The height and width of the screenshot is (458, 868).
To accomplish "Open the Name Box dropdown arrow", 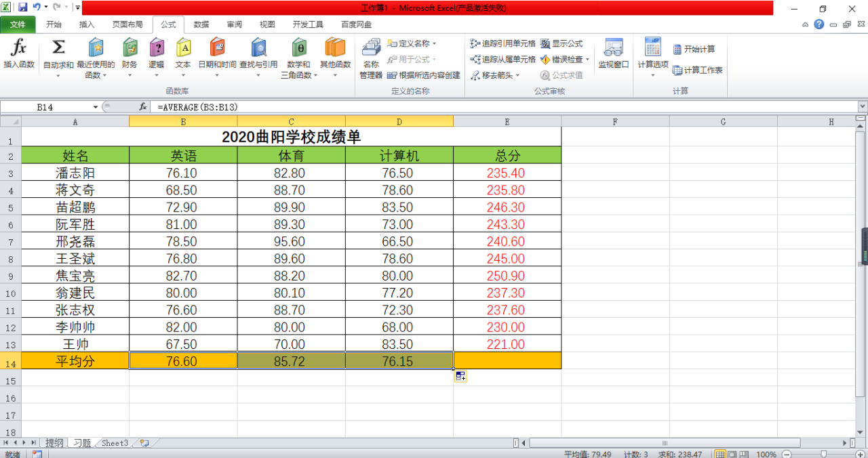I will [96, 107].
